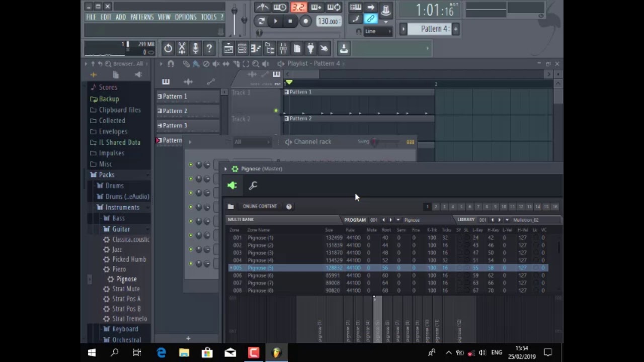Click the plugin picker plug icon in toolbar

[x=310, y=48]
